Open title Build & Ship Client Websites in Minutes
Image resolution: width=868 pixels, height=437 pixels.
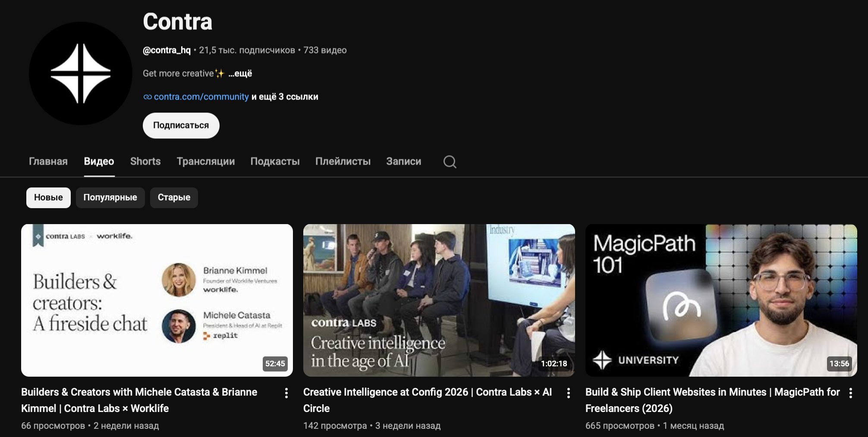(x=713, y=400)
